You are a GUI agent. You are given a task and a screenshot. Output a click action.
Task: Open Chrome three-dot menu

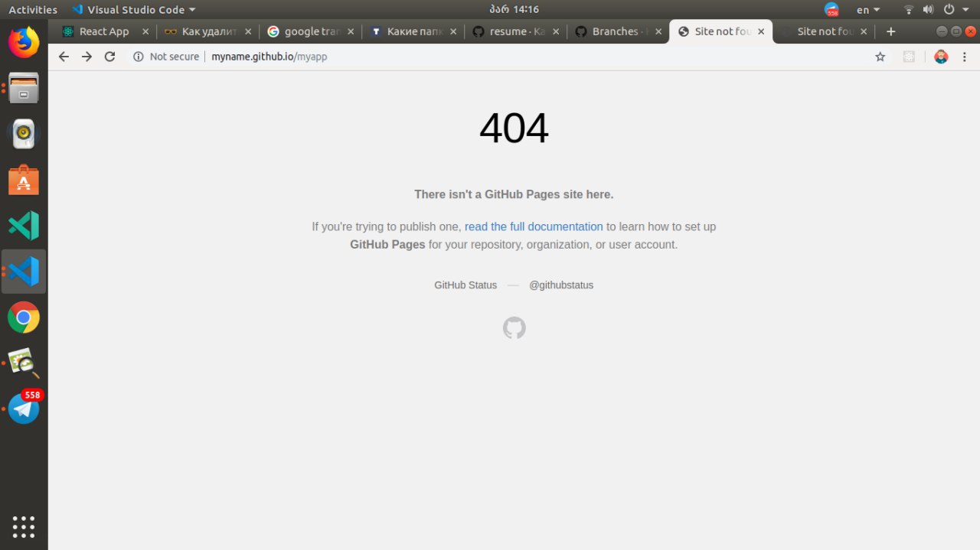965,57
